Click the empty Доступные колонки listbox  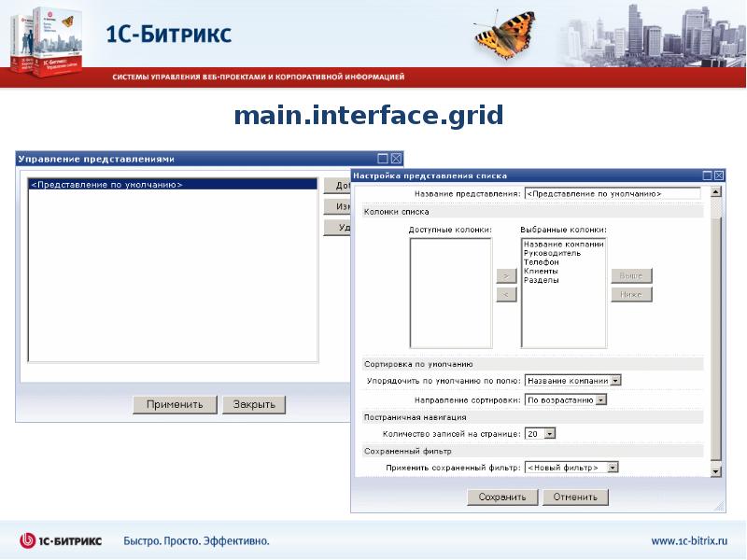pyautogui.click(x=451, y=293)
